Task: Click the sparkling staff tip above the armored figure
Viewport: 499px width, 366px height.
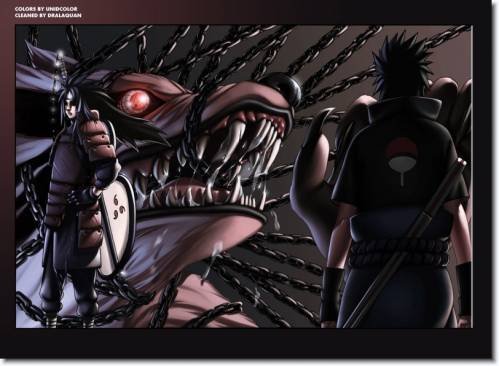Action: coord(60,55)
